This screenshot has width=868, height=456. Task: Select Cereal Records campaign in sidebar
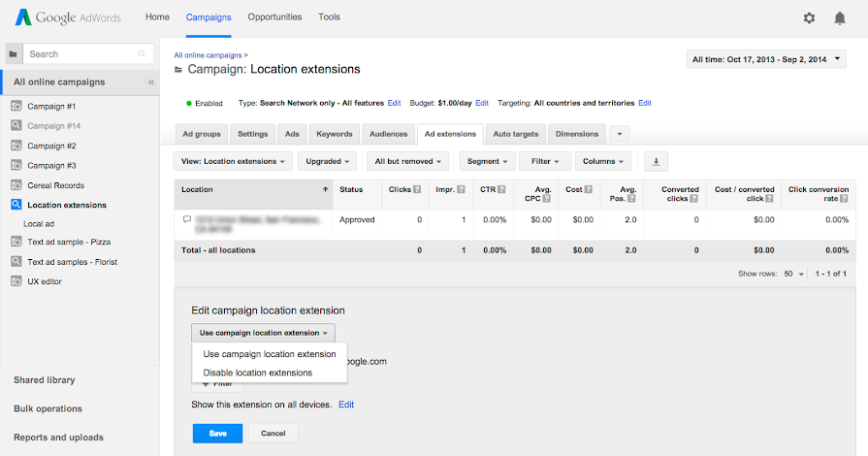[55, 184]
